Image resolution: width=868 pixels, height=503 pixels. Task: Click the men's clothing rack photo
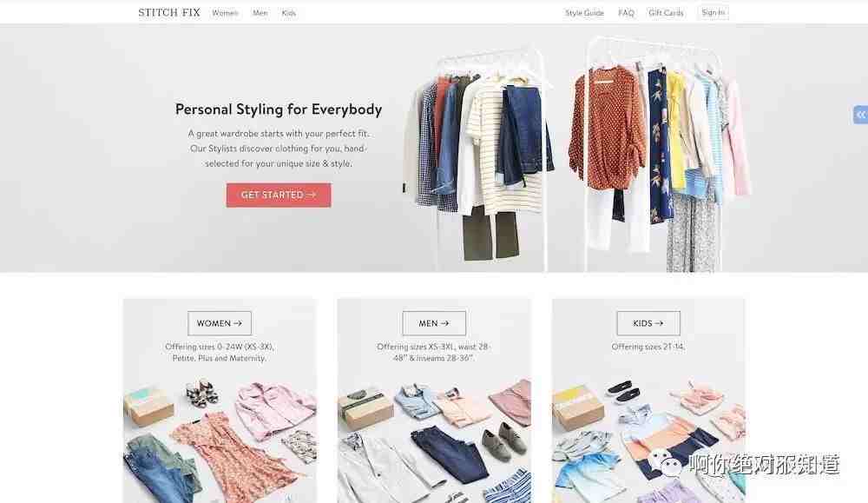[479, 158]
